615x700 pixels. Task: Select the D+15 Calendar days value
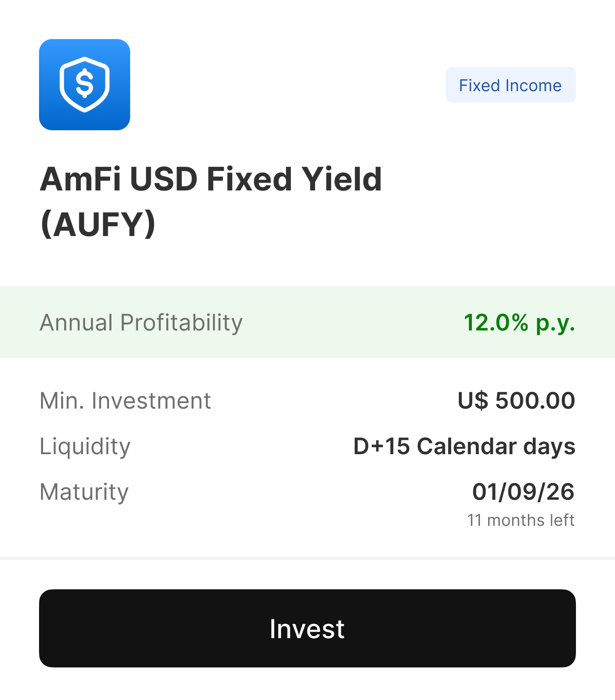[x=464, y=446]
